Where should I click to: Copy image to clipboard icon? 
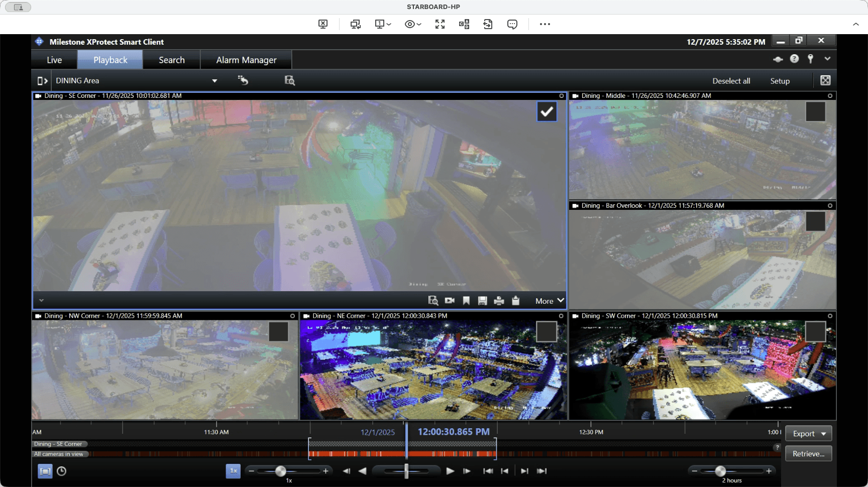coord(515,301)
